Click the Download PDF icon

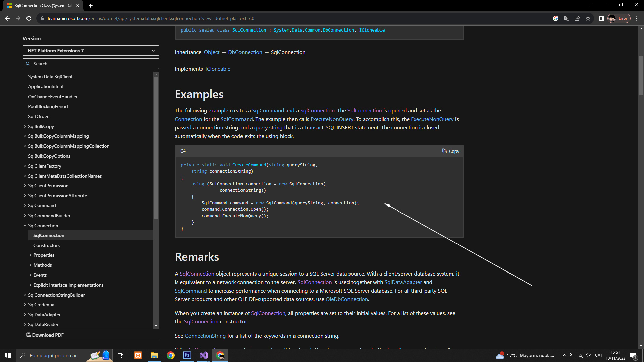[x=29, y=335]
